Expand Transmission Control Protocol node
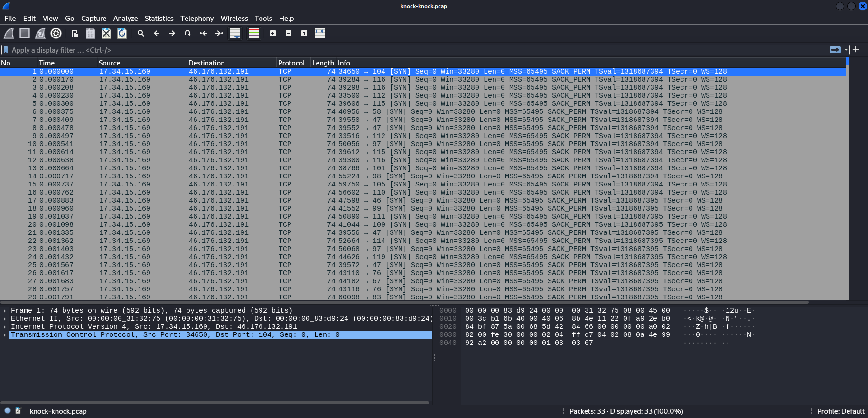Image resolution: width=868 pixels, height=418 pixels. click(x=5, y=335)
